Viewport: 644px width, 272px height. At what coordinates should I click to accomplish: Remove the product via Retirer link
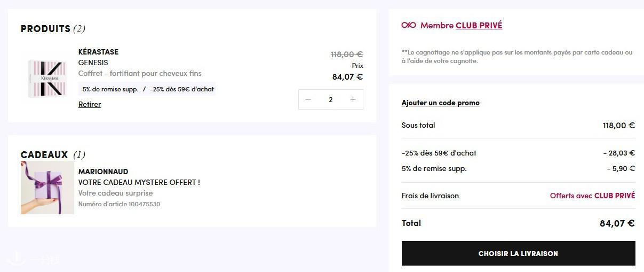tap(90, 104)
